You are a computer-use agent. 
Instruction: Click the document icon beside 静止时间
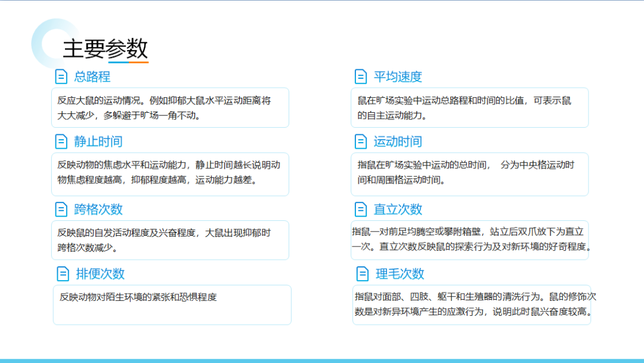61,141
